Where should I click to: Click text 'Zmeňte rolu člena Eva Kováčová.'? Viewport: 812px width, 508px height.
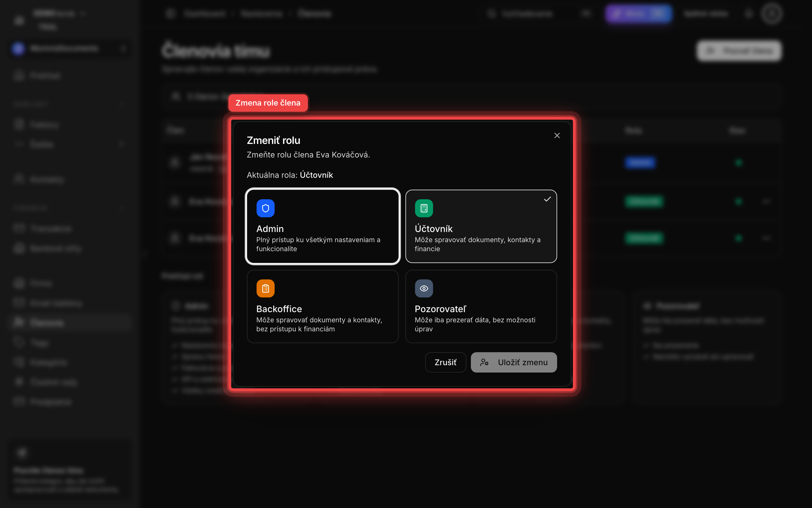coord(308,155)
